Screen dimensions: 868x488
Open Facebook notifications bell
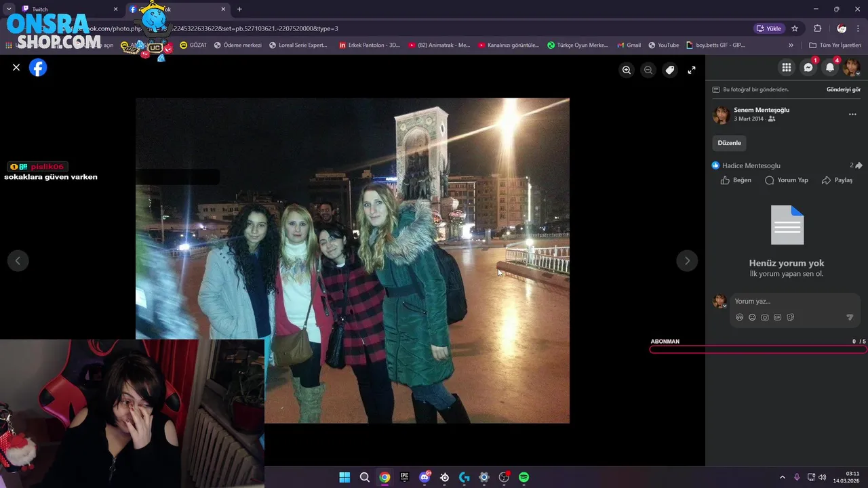click(x=830, y=67)
